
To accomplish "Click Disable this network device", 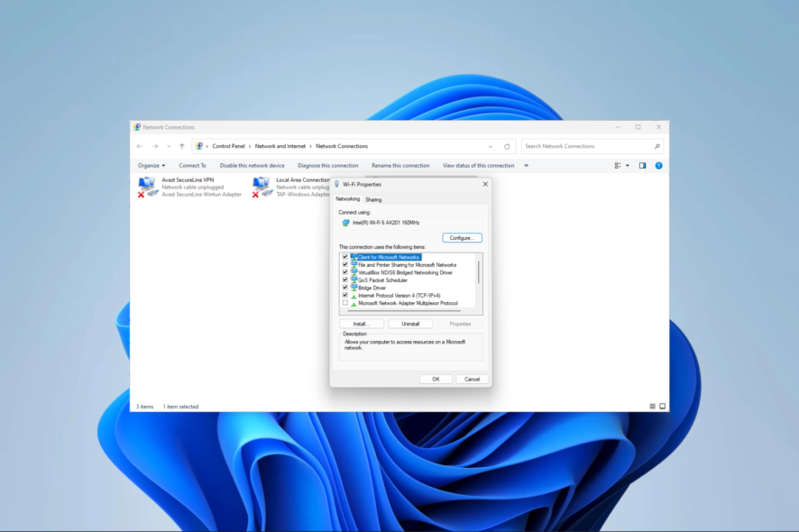I will [x=253, y=166].
